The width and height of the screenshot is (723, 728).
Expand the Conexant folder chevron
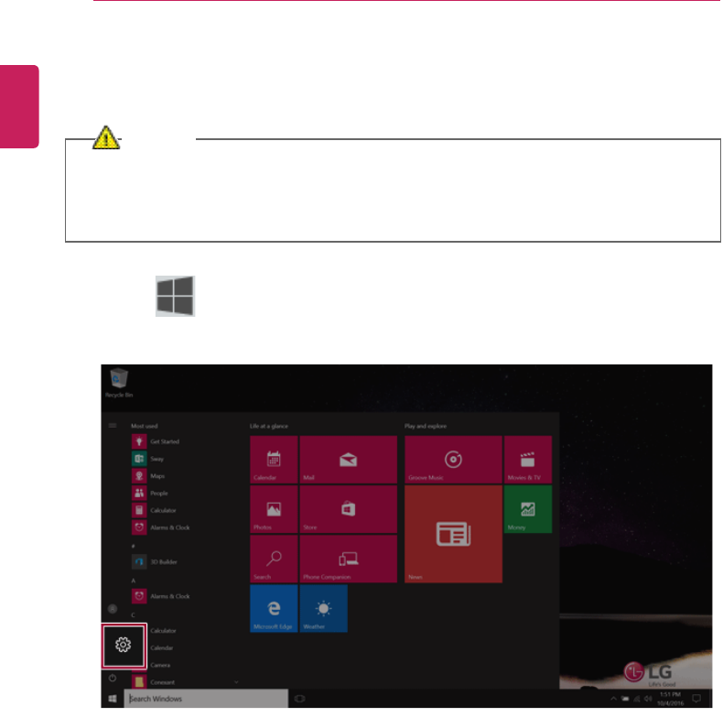[236, 682]
